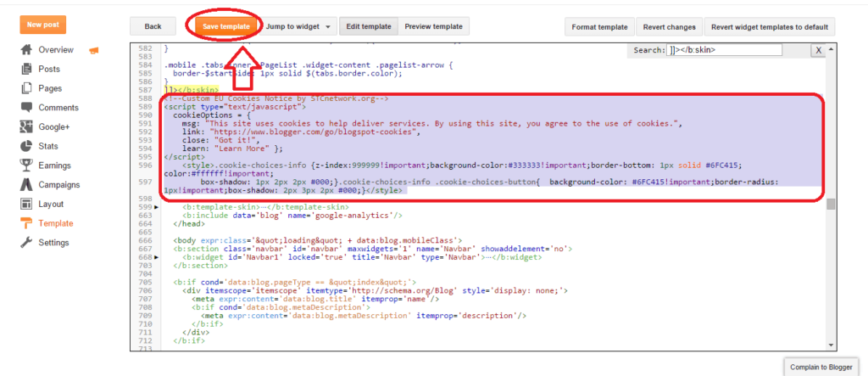Click Revert widget templates to default

(x=770, y=26)
